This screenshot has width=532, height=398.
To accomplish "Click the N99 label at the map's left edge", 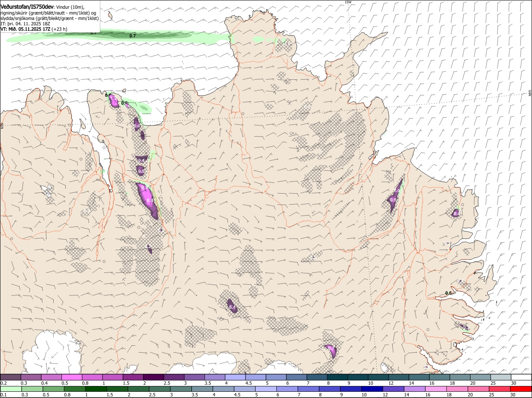I will 2,125.
